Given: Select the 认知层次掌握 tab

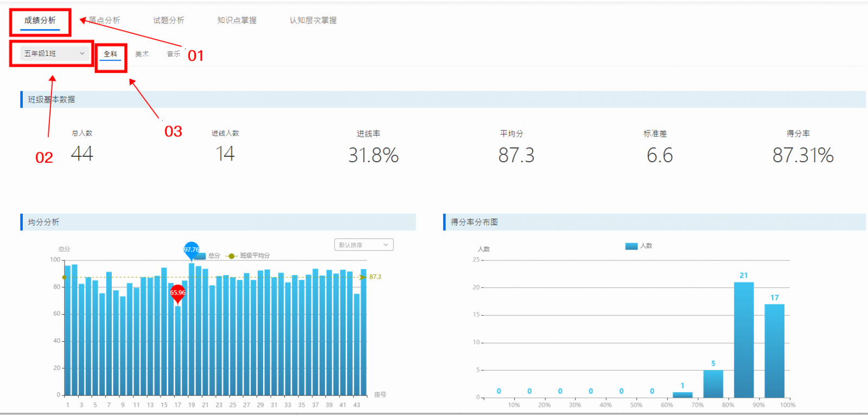Looking at the screenshot, I should tap(313, 20).
